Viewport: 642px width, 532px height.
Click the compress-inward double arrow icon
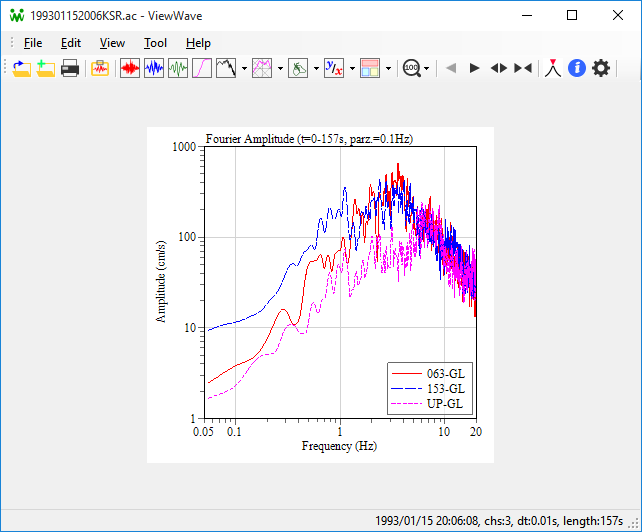tap(523, 68)
